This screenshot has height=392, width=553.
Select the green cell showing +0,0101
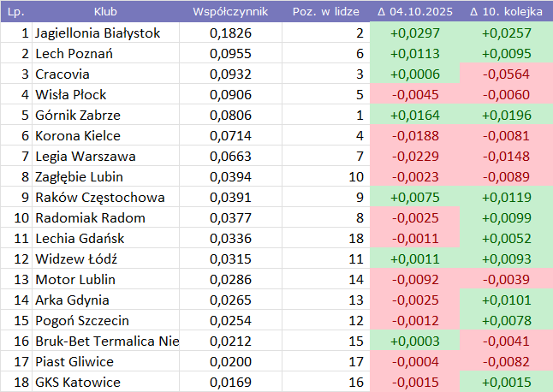(507, 300)
